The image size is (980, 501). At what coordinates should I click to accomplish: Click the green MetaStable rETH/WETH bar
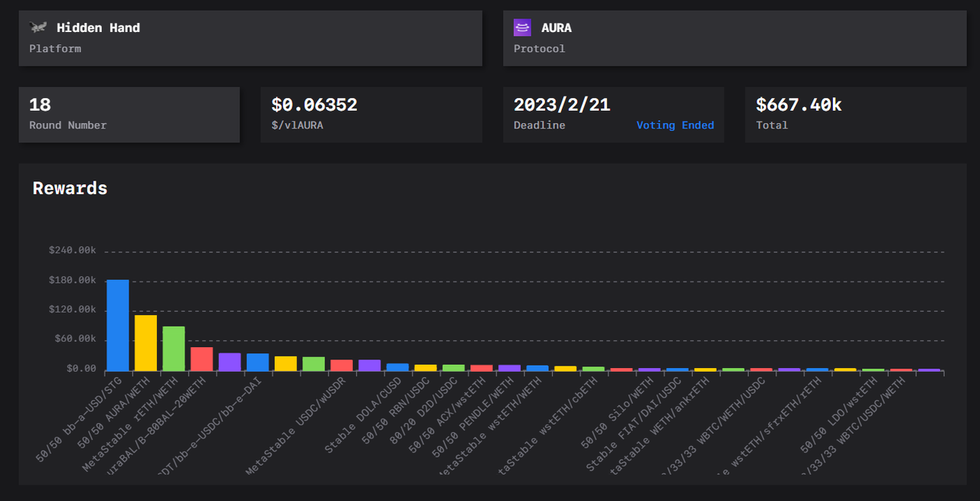pyautogui.click(x=174, y=349)
